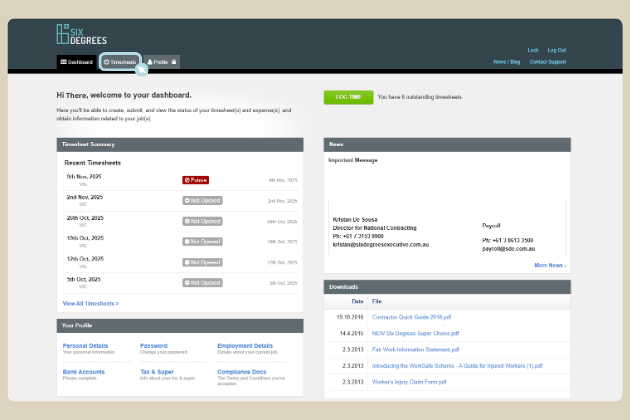
Task: Click Not Opened badge for 26th Oct, 2025
Action: coord(202,221)
